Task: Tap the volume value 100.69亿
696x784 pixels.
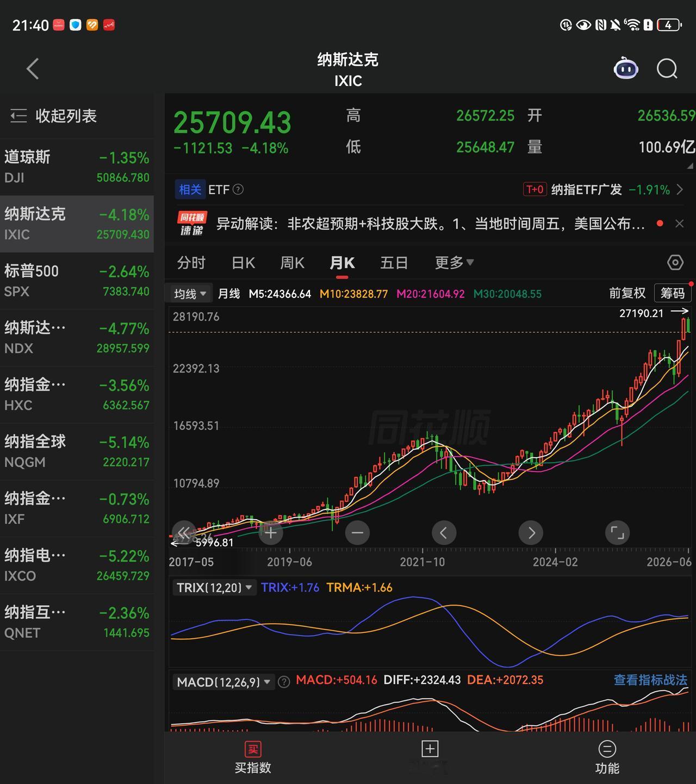Action: pyautogui.click(x=667, y=147)
